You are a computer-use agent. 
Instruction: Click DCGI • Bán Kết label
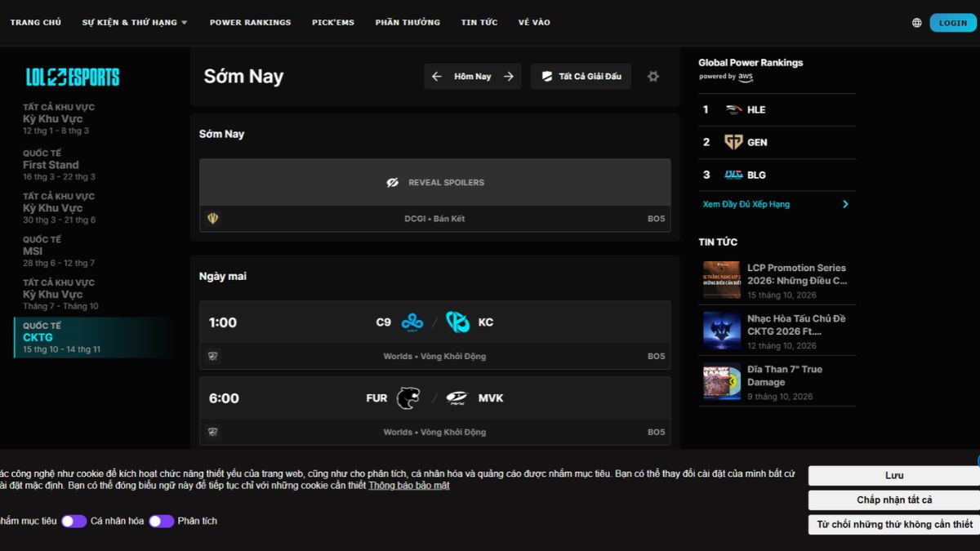pyautogui.click(x=434, y=219)
